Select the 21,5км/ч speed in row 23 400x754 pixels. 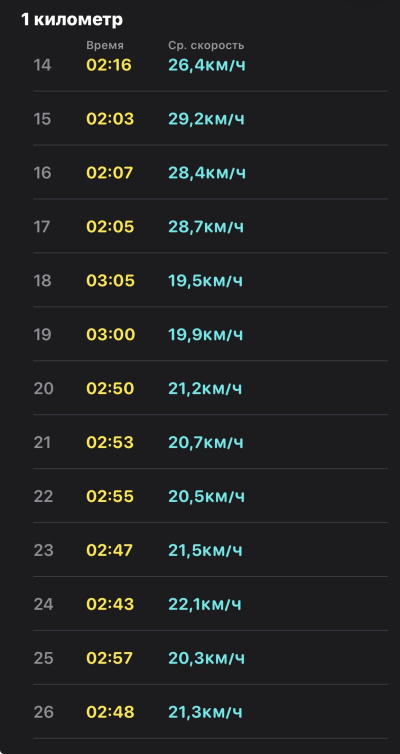(205, 550)
